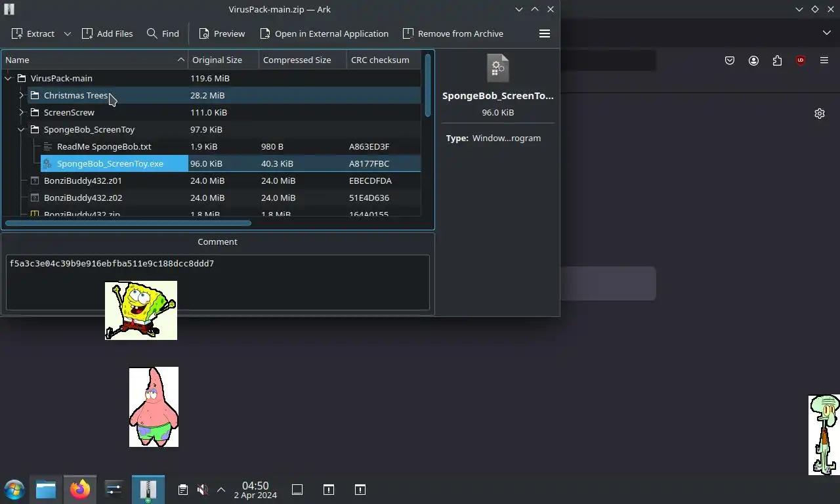Screen dimensions: 840x504
Task: Click the Extract toolbar button
Action: (x=32, y=33)
